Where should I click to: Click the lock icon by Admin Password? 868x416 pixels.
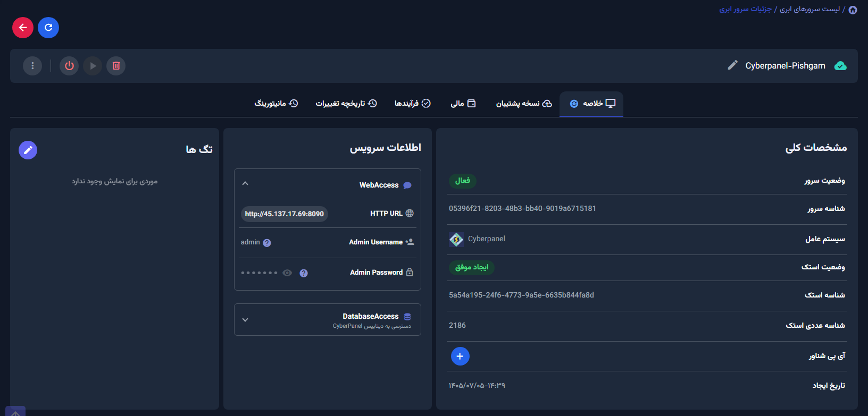click(410, 272)
